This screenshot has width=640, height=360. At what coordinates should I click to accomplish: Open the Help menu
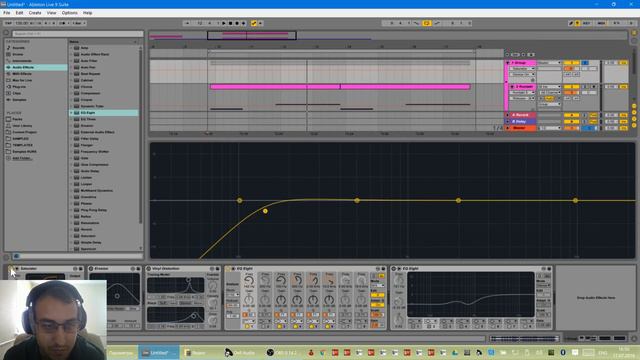[x=87, y=13]
